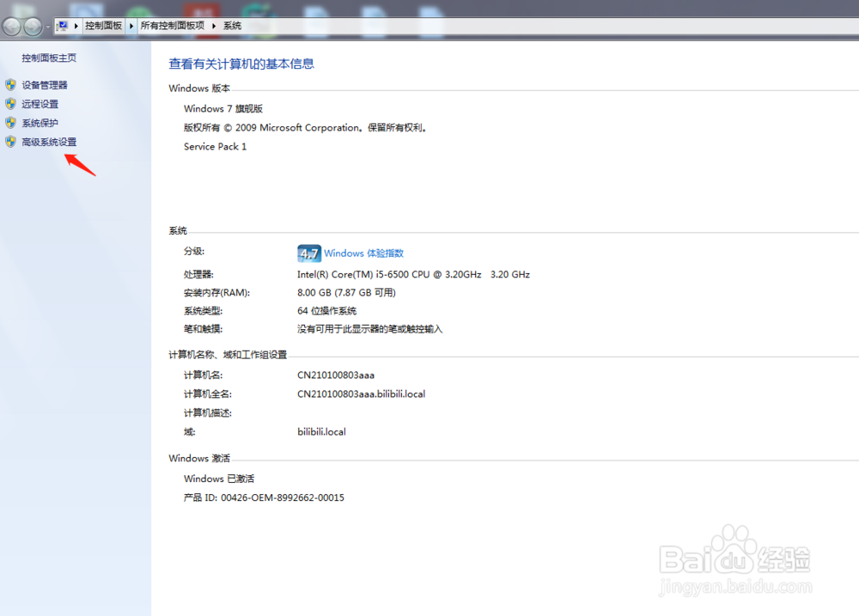Expand the arrow after 控制面板
Image resolution: width=859 pixels, height=616 pixels.
pyautogui.click(x=131, y=26)
